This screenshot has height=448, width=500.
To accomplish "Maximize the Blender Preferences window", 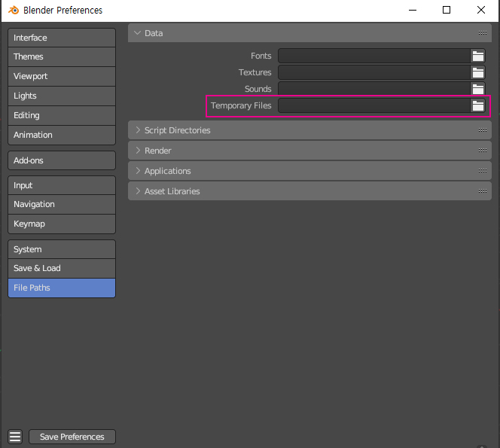I will pos(447,11).
